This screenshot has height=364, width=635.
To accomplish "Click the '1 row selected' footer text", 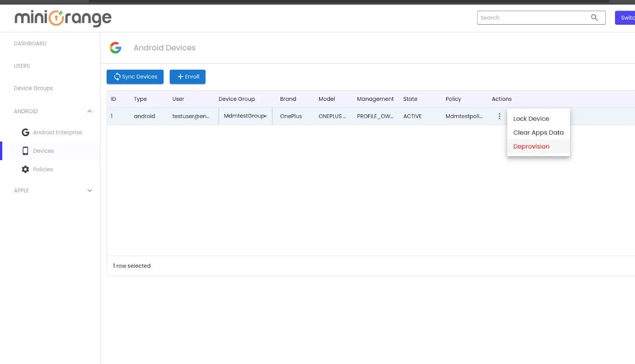I will (x=132, y=266).
